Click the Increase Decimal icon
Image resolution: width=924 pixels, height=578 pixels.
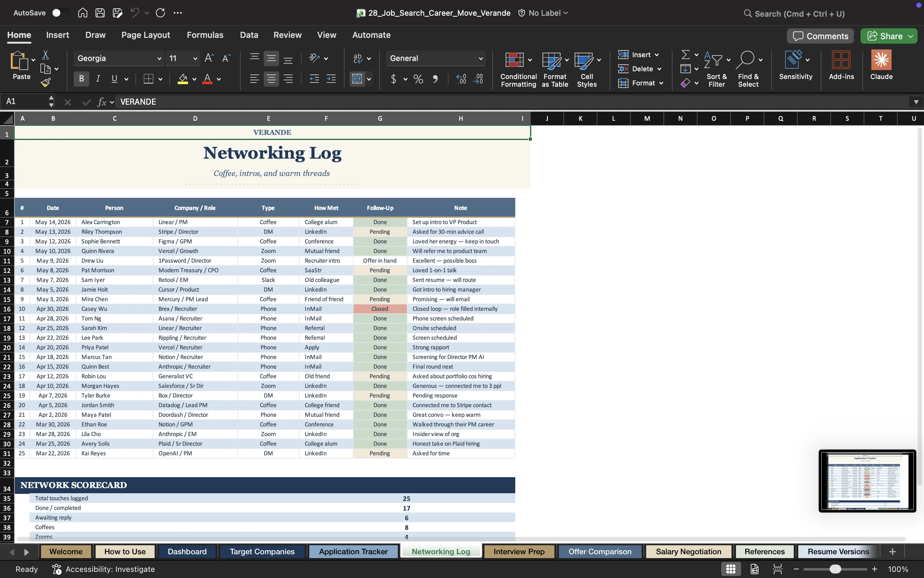(461, 79)
